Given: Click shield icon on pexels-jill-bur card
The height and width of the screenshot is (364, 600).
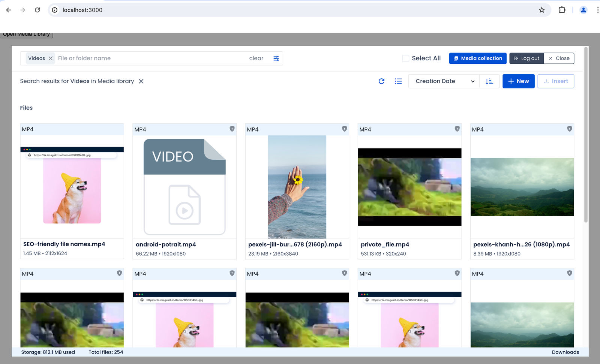Looking at the screenshot, I should coord(345,129).
